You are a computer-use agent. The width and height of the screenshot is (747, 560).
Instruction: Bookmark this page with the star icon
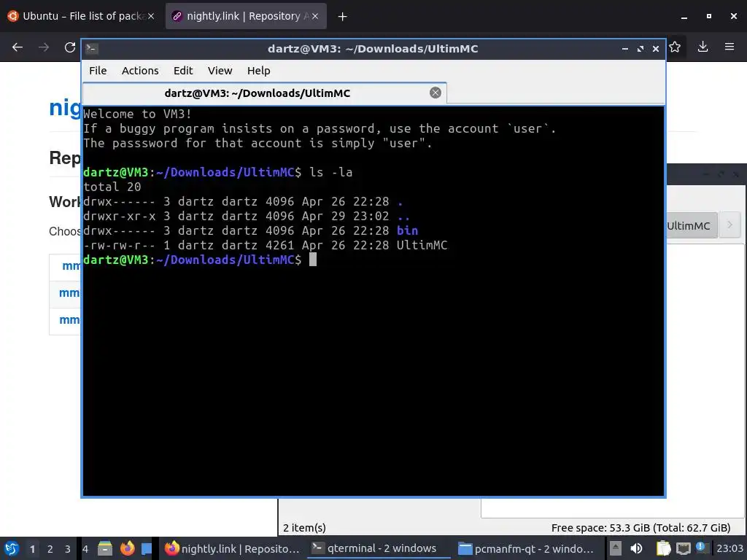coord(675,47)
